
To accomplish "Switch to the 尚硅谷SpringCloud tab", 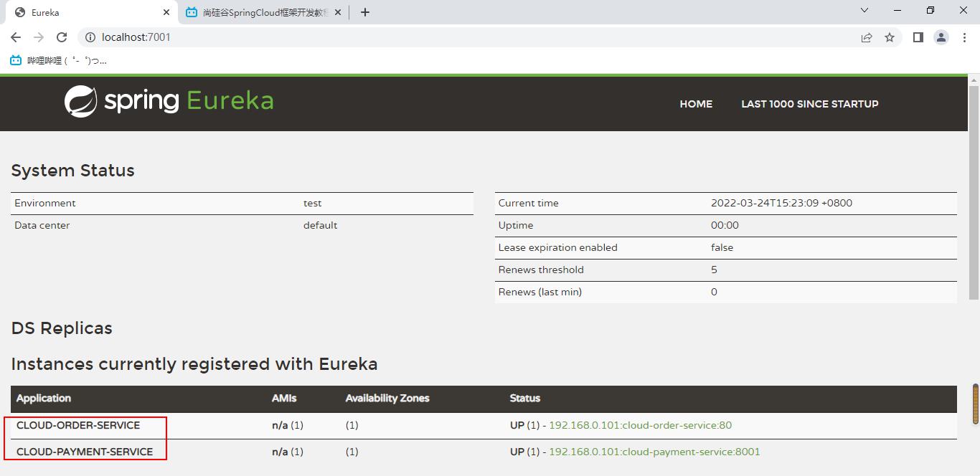I will (263, 12).
